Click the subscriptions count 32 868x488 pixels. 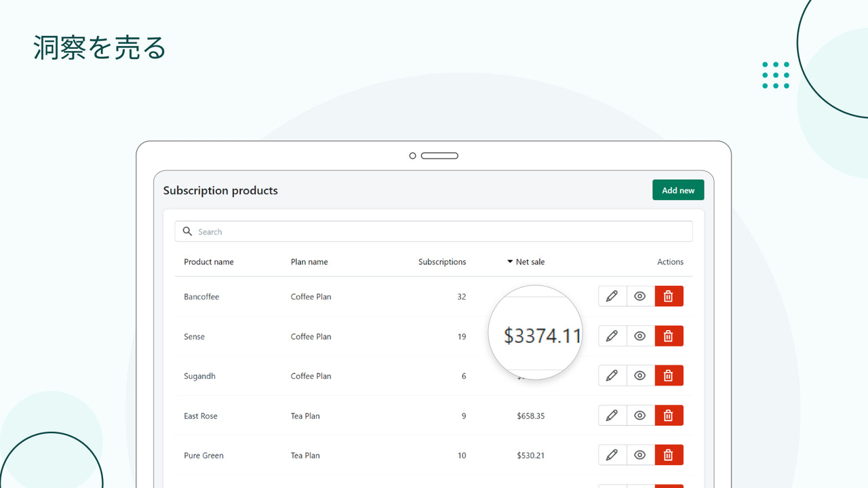tap(462, 297)
